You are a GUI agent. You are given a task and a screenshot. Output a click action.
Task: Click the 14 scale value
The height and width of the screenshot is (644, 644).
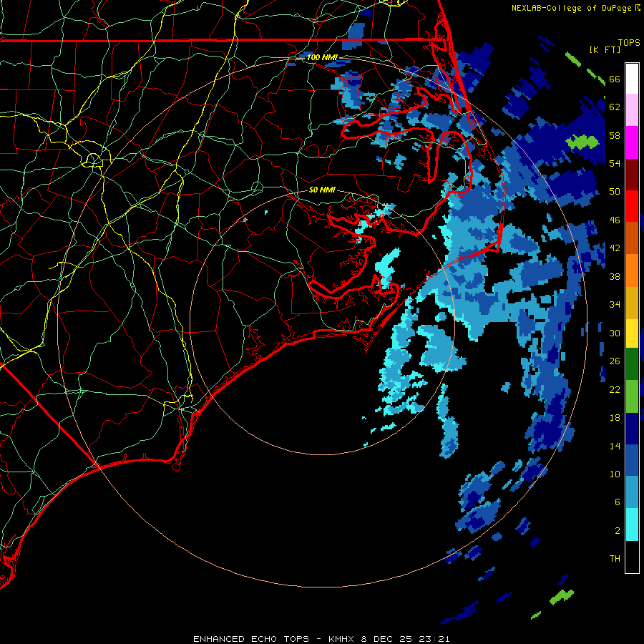[615, 446]
